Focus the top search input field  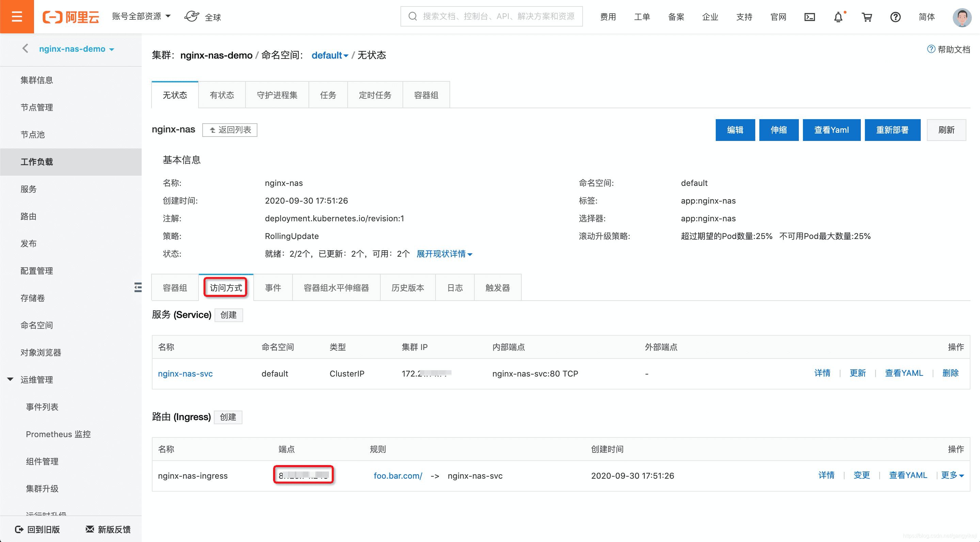(491, 16)
